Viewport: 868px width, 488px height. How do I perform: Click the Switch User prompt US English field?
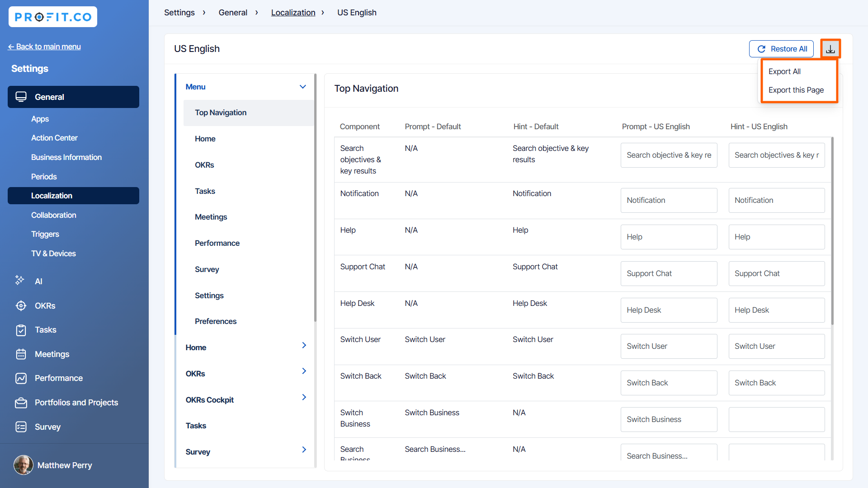[x=669, y=346]
